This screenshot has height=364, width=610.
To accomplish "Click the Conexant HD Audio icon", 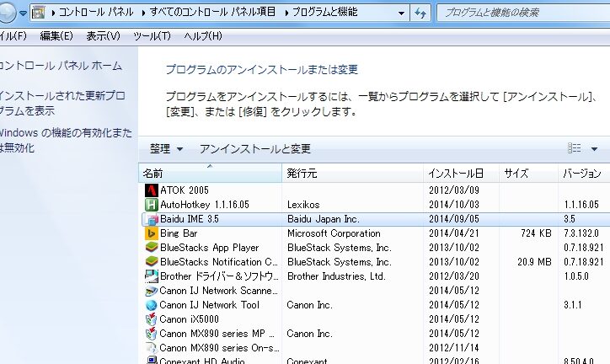I will [x=152, y=360].
